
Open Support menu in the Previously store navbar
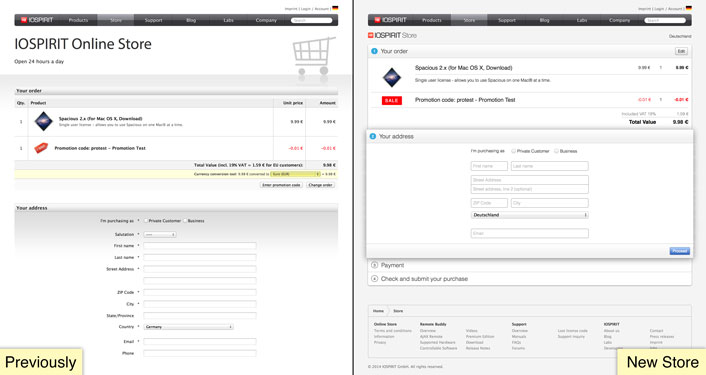(154, 20)
